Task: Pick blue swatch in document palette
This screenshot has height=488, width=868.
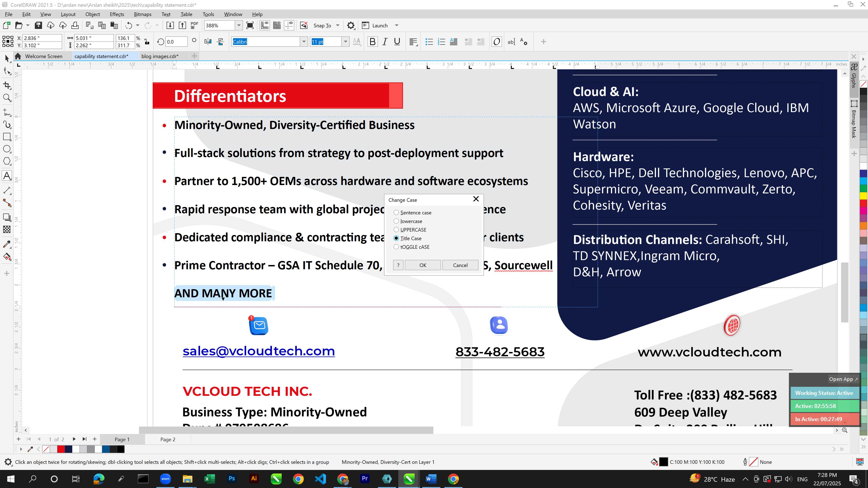Action: tap(106, 449)
